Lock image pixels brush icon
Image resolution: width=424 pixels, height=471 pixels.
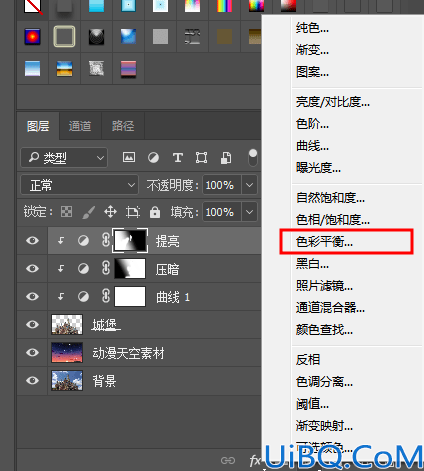pos(89,212)
